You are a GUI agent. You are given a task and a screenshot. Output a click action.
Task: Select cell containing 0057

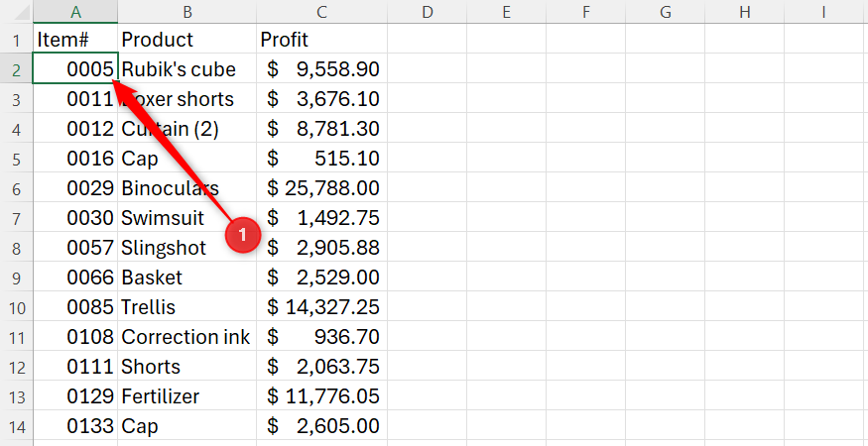tap(75, 248)
